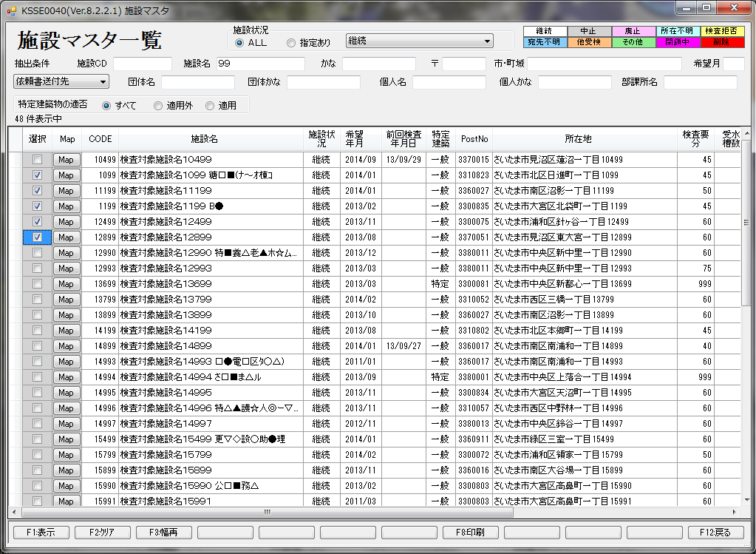Click the 〒 postal code field
This screenshot has width=756, height=554.
tap(464, 64)
